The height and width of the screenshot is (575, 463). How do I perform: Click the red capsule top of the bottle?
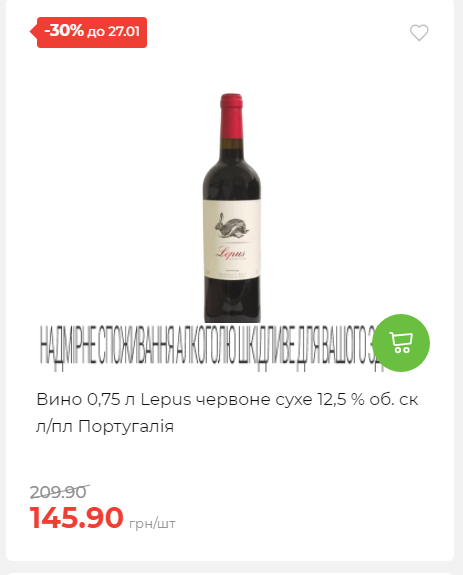(x=232, y=116)
